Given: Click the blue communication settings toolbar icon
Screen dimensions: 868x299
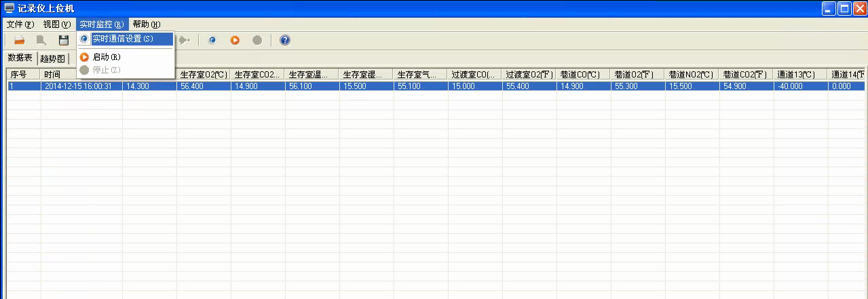Looking at the screenshot, I should pos(212,40).
